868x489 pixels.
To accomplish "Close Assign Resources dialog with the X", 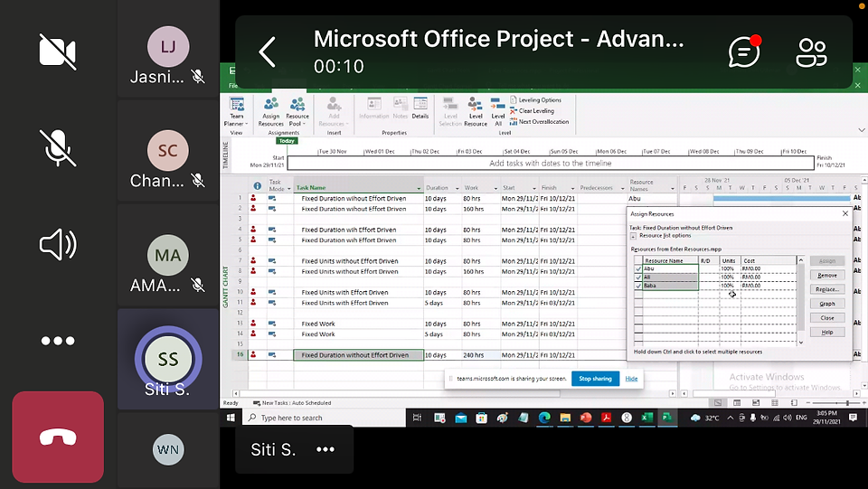I will pos(844,213).
